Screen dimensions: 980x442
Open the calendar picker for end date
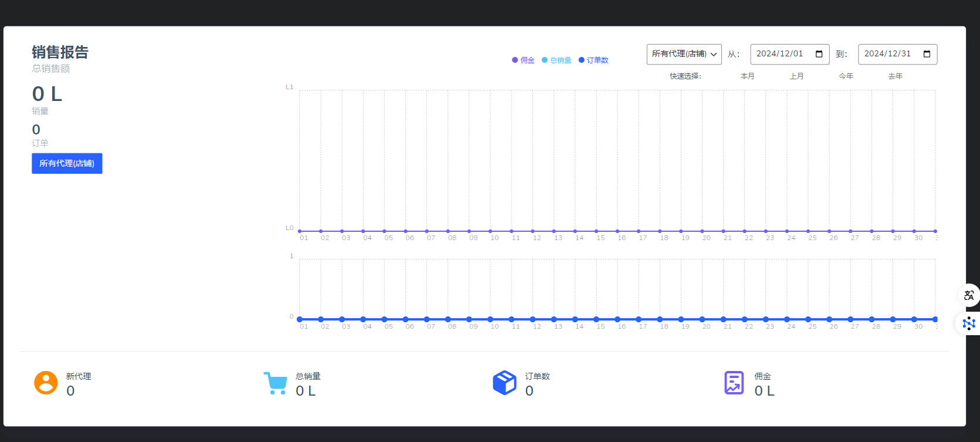point(927,54)
